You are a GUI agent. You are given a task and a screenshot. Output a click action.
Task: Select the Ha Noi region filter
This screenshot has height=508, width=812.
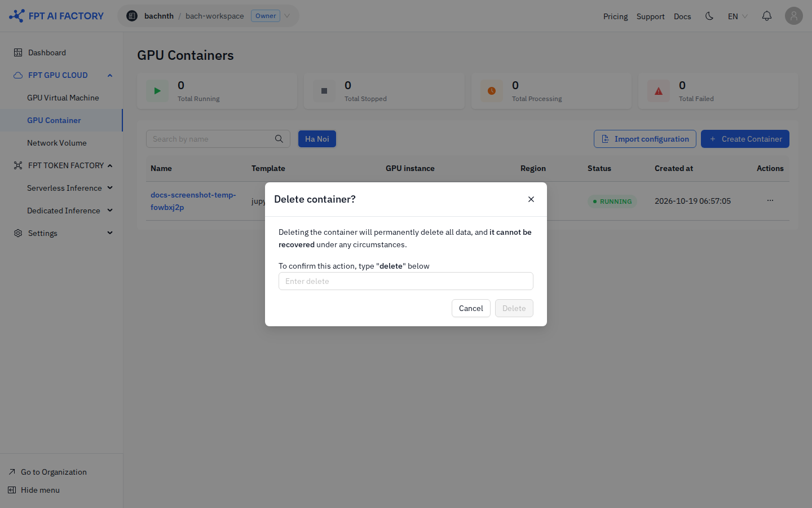tap(317, 139)
